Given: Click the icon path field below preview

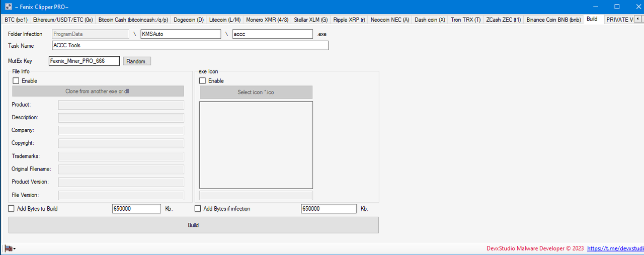Looking at the screenshot, I should tap(256, 195).
